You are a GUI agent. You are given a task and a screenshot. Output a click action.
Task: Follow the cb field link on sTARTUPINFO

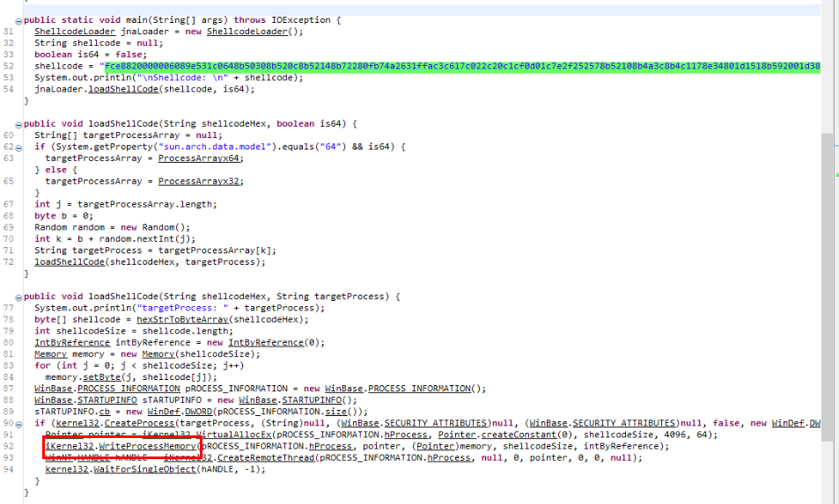point(105,412)
